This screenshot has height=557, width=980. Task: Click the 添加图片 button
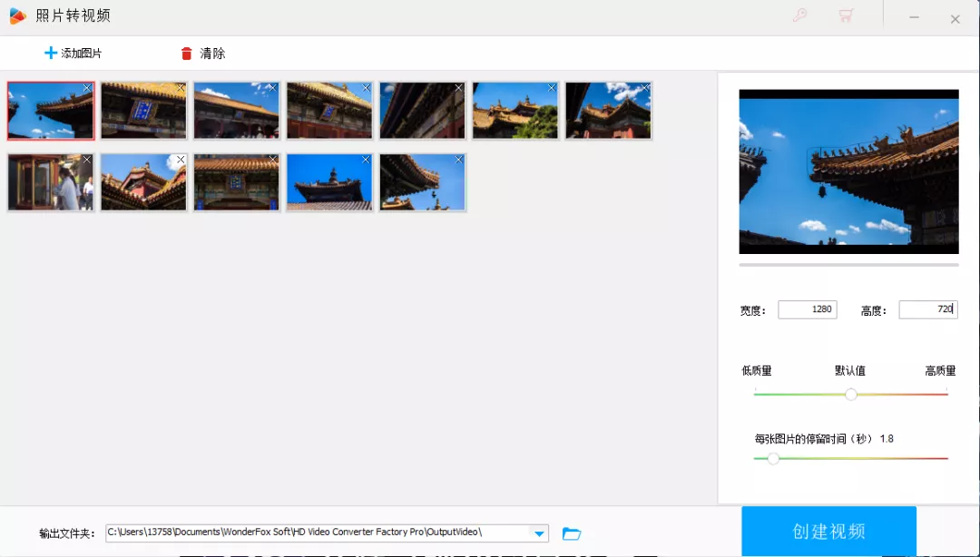pos(81,54)
